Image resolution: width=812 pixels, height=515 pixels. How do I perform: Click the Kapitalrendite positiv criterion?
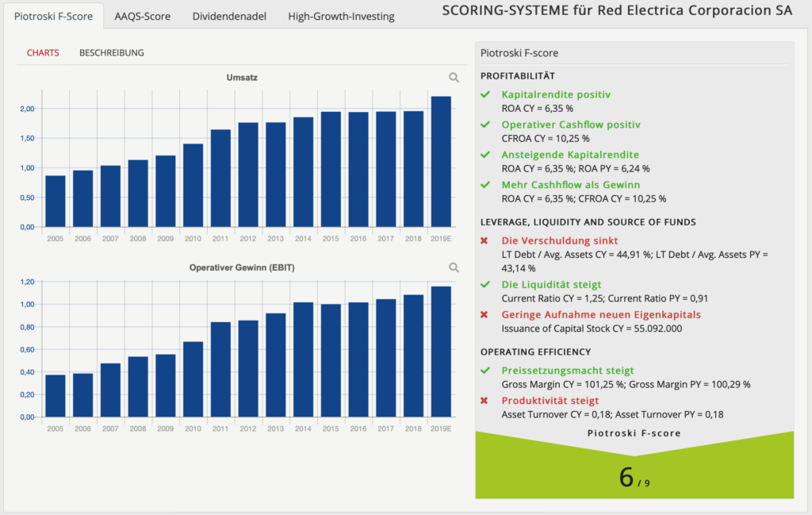pyautogui.click(x=556, y=94)
